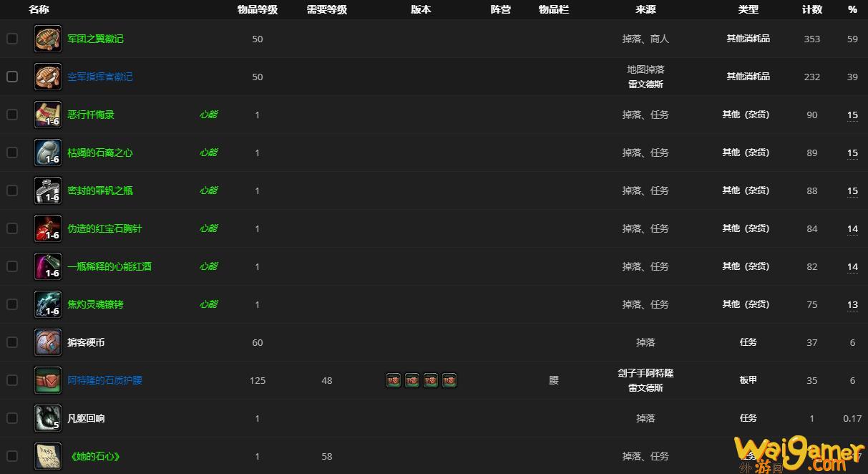Click the rightmost class icon in 阿特隆的石质护腰 row
The image size is (868, 474).
(x=449, y=380)
